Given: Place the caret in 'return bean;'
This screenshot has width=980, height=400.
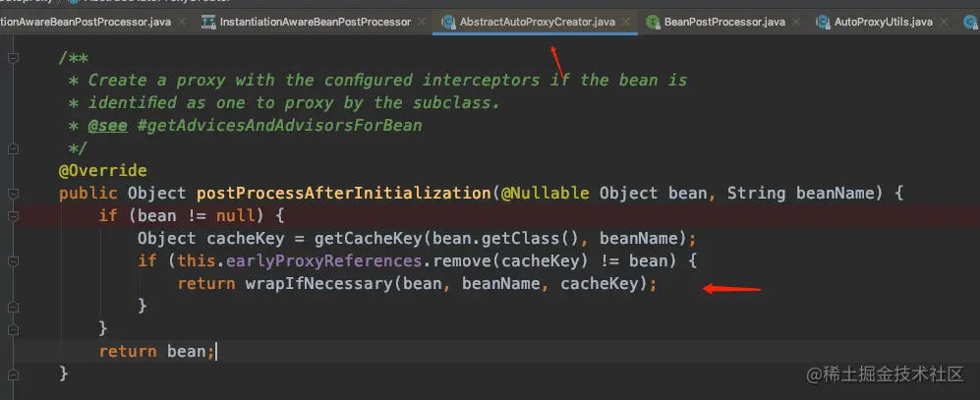Looking at the screenshot, I should tap(156, 351).
